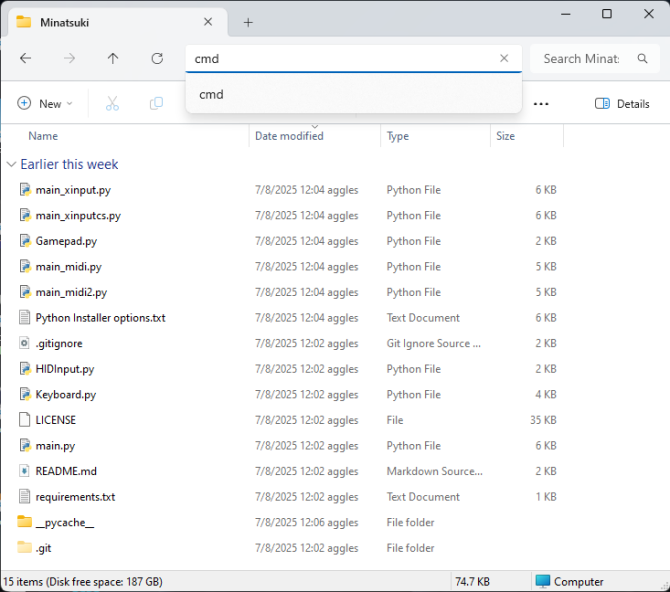Click the Copy icon in toolbar
This screenshot has width=670, height=592.
point(156,103)
